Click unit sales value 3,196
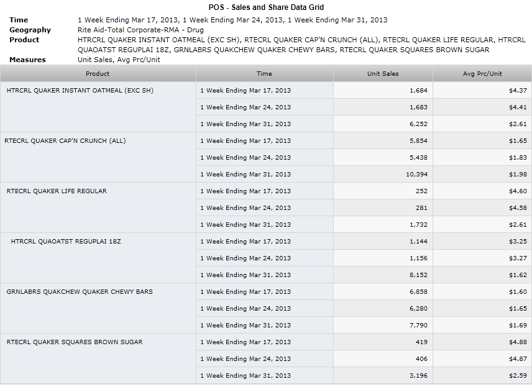 point(418,376)
